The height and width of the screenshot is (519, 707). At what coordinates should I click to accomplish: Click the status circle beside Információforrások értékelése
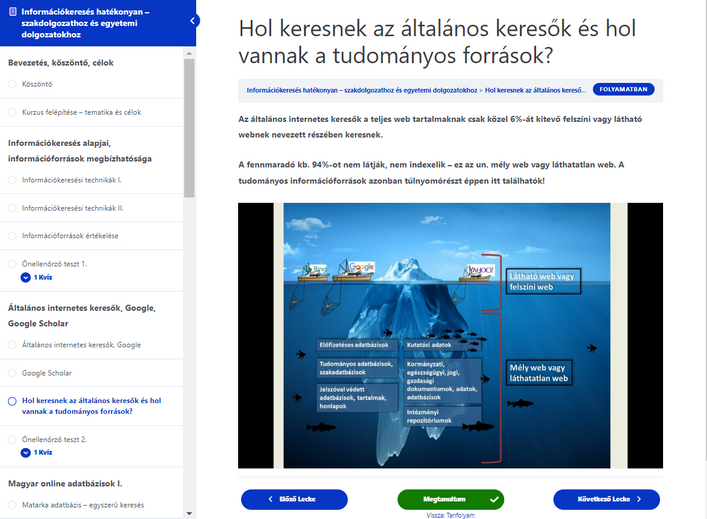12,236
